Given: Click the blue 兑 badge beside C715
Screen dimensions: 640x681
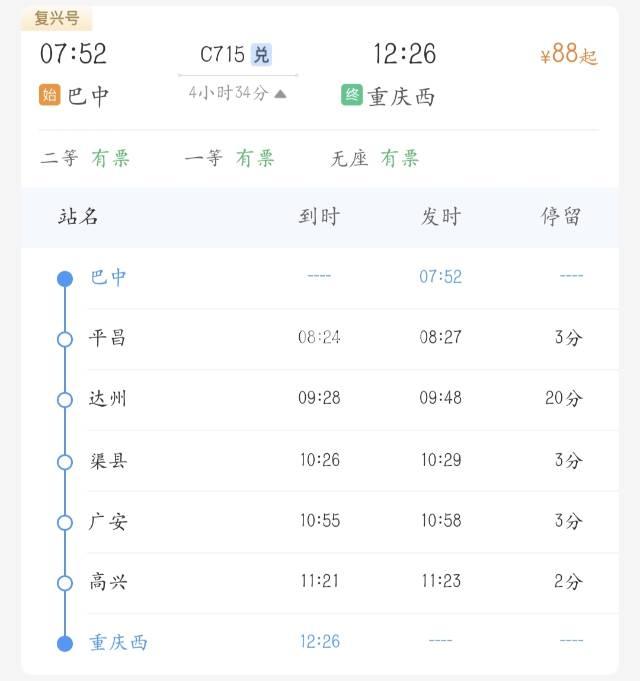Looking at the screenshot, I should (261, 54).
